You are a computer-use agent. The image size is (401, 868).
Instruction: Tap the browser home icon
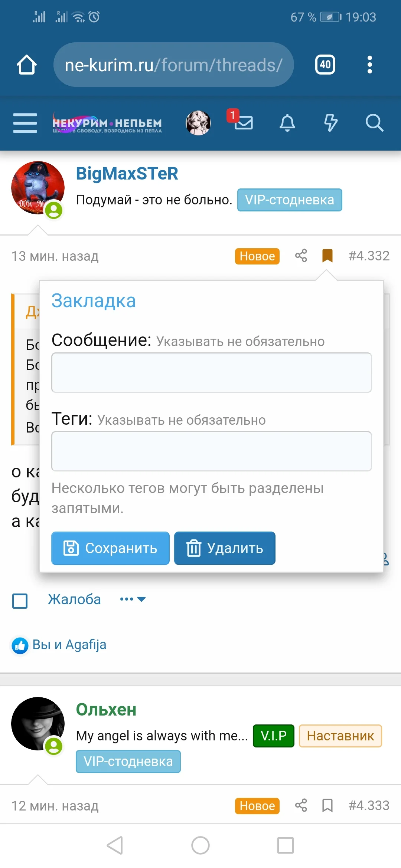point(27,65)
